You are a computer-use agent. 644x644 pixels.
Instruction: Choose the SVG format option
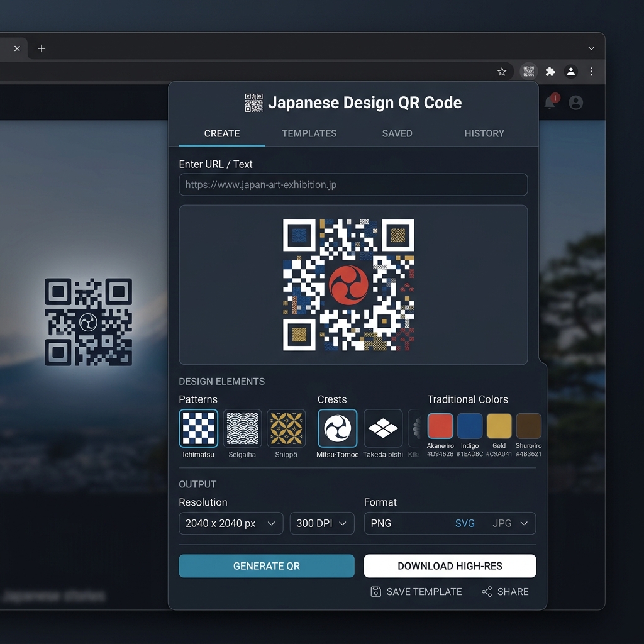click(465, 523)
